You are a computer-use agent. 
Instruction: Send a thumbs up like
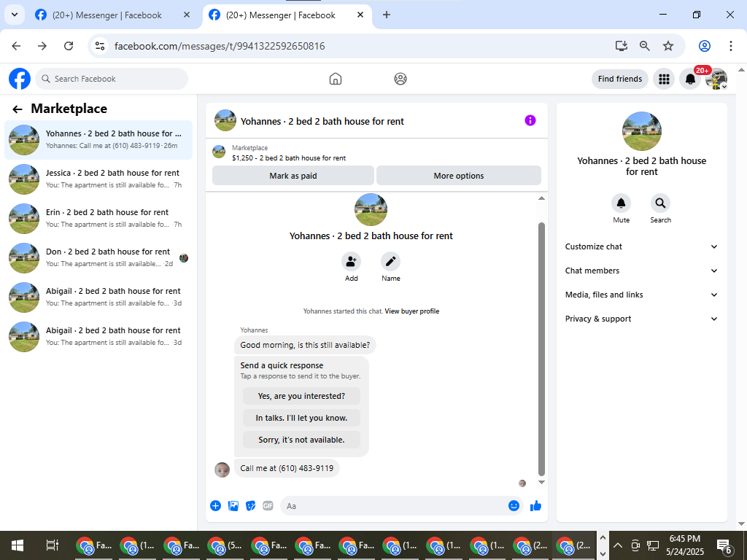point(535,506)
